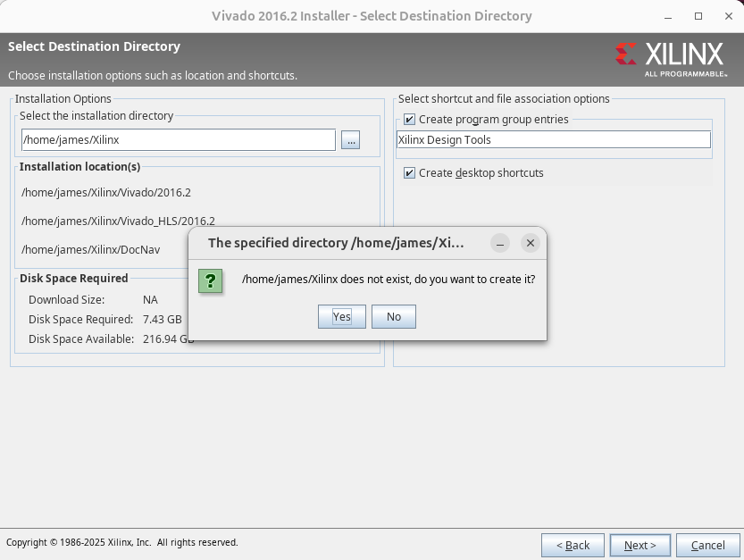Proceed with the Next button
The height and width of the screenshot is (560, 744).
(x=640, y=545)
